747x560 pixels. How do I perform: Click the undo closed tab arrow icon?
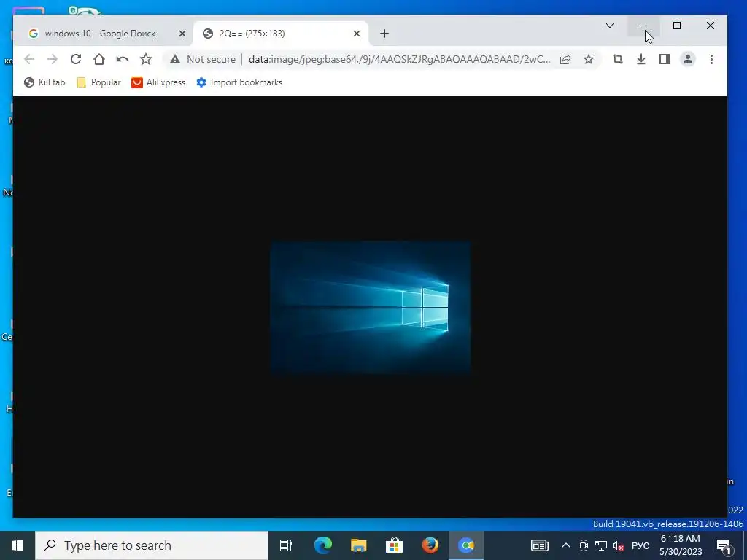coord(123,59)
